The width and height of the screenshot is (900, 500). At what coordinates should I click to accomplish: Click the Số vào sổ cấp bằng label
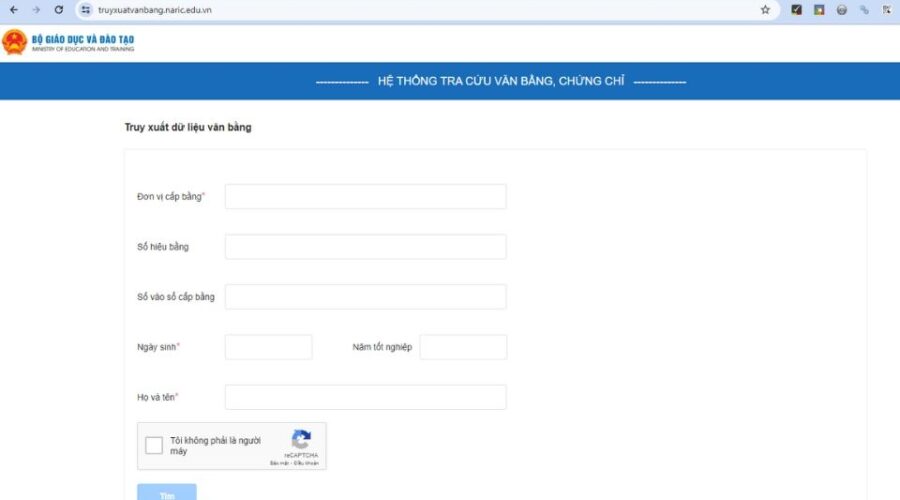tap(176, 297)
